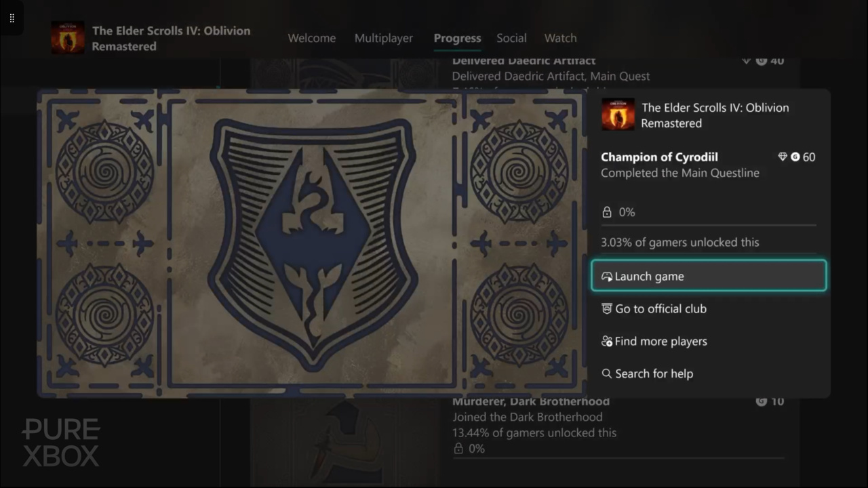The width and height of the screenshot is (868, 488).
Task: Click the controller icon beside Launch game
Action: (x=607, y=277)
